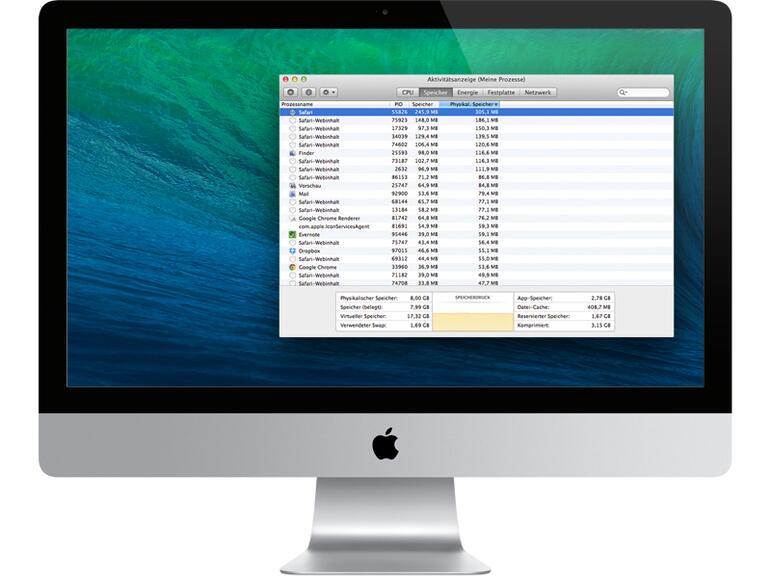Viewport: 770px width, 578px height.
Task: Click icon of Safari-Webinhalt row PID 68144
Action: (x=293, y=202)
